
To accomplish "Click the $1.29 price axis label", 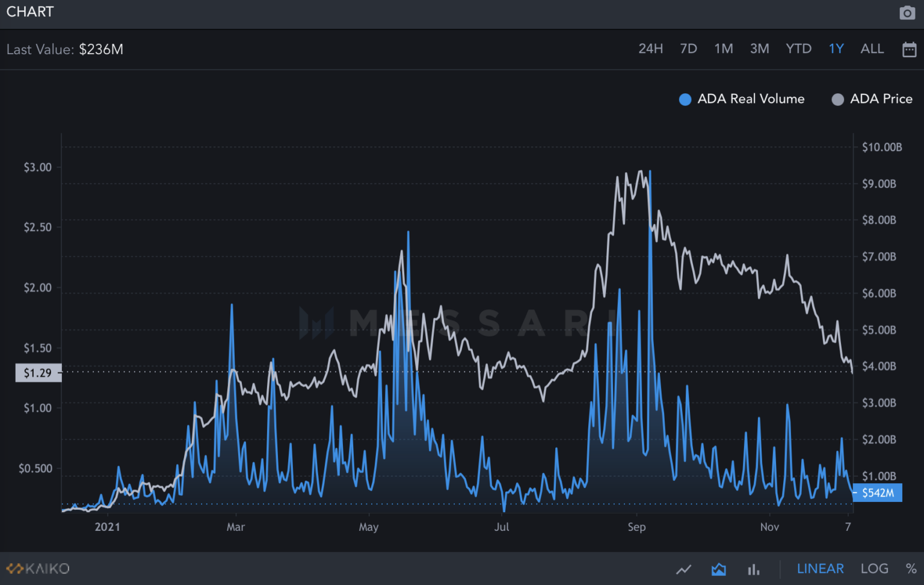I will pos(38,373).
